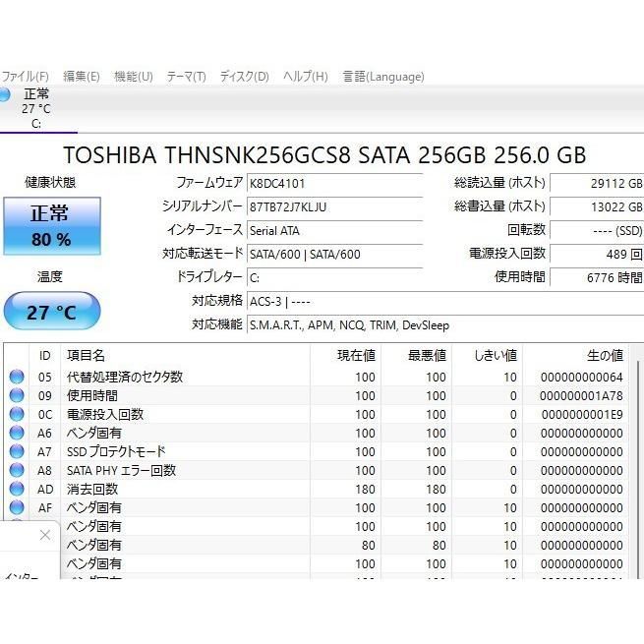The width and height of the screenshot is (644, 644).
Task: Click the 最悪値 column header
Action: point(416,355)
